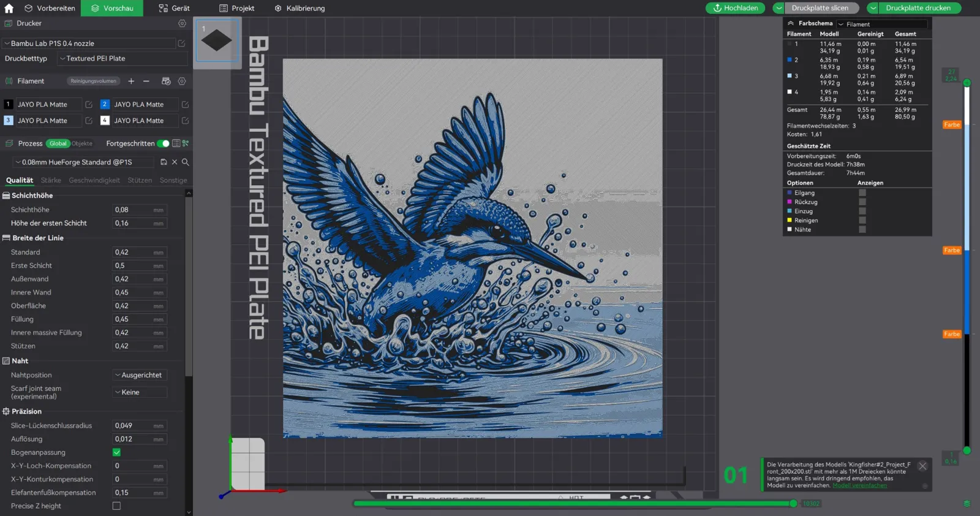
Task: Edit filament 1 JAYO PLA Matte preset
Action: point(89,105)
